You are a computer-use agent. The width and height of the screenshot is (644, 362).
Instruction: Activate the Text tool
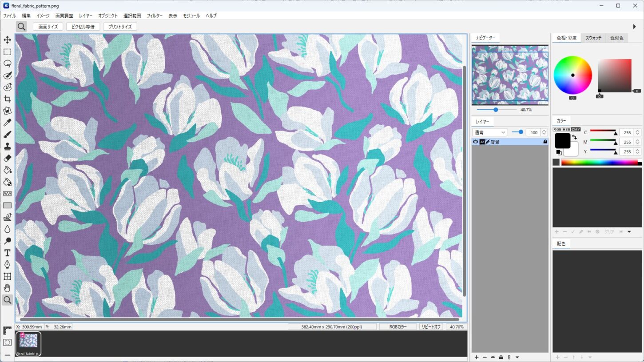[7, 253]
